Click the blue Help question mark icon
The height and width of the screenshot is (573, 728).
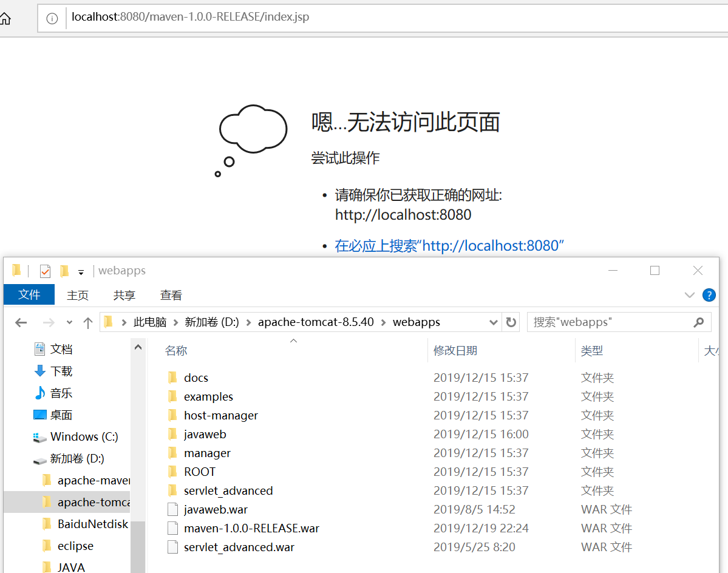(x=709, y=295)
